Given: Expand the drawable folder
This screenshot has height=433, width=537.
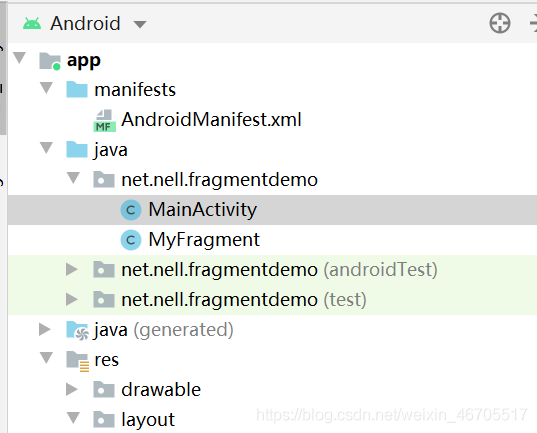Looking at the screenshot, I should click(x=72, y=389).
